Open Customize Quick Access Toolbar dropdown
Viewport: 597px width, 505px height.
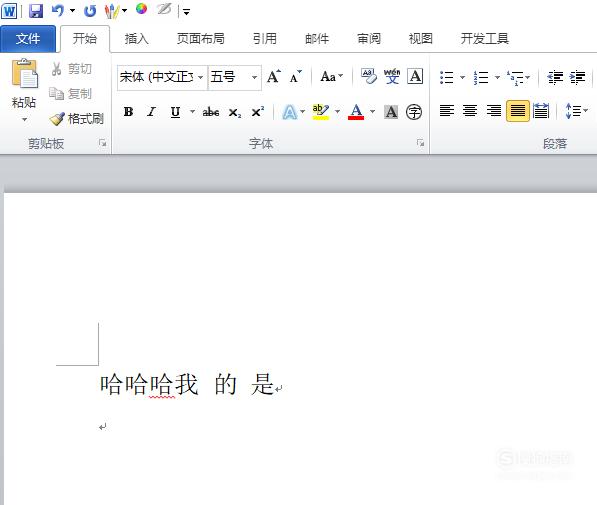(186, 12)
